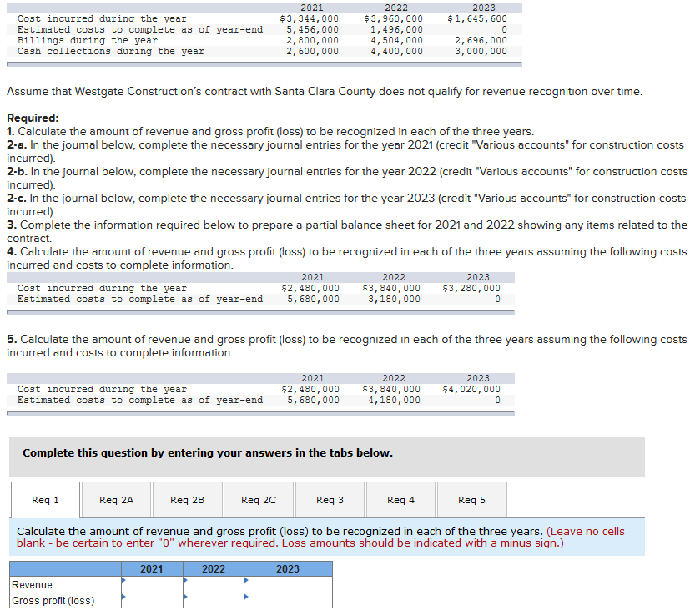Screen dimensions: 695x616
Task: Switch to the Req 2C tab
Action: pyautogui.click(x=258, y=499)
